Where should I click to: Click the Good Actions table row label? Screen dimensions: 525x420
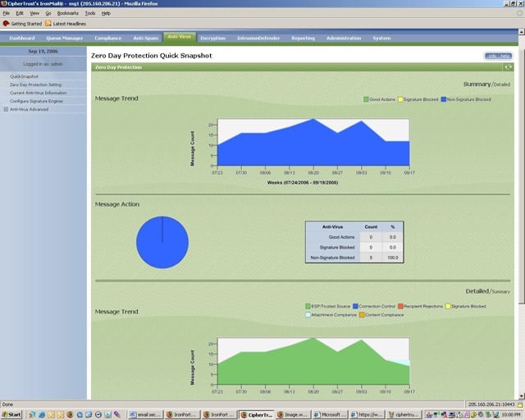341,237
